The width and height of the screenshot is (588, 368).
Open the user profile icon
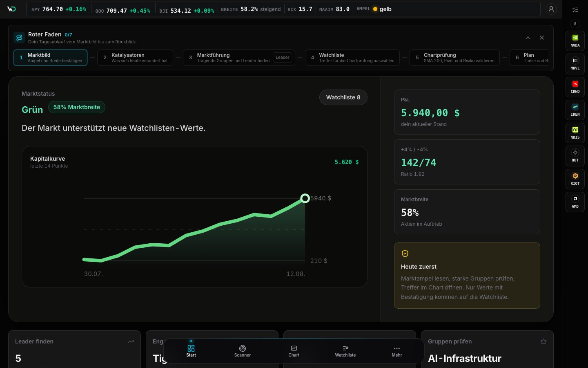click(x=551, y=9)
